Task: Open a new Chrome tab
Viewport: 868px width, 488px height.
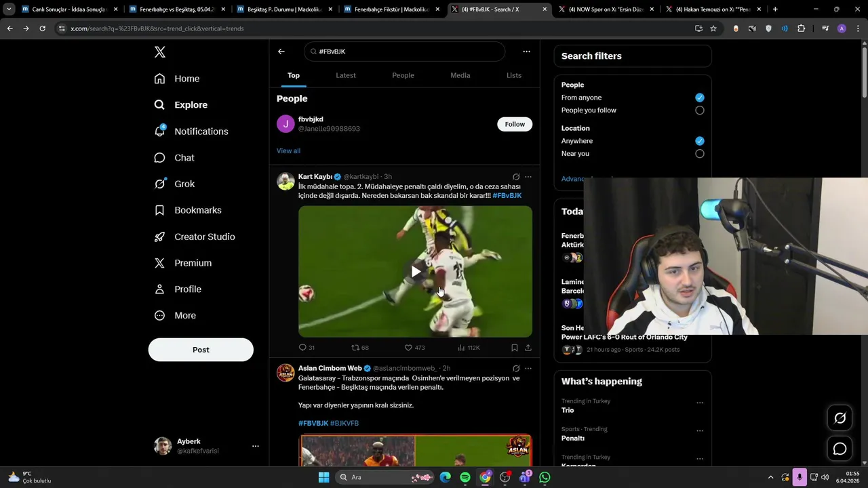Action: 775,9
